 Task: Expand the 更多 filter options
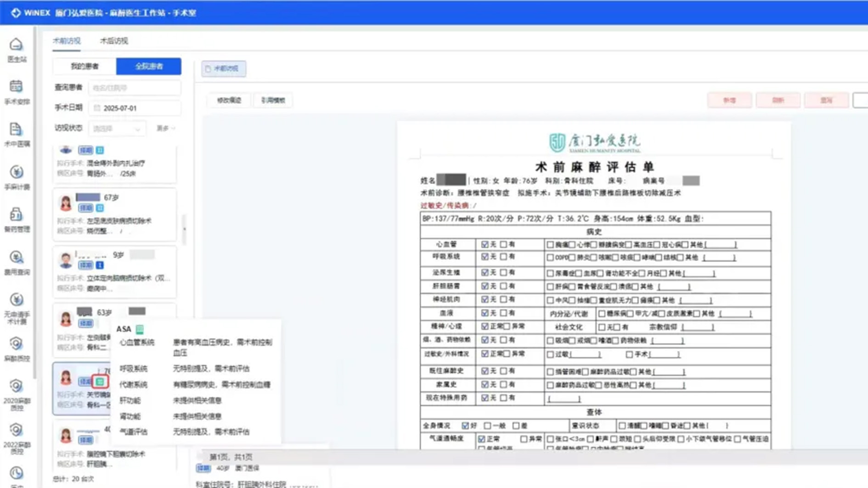tap(165, 129)
